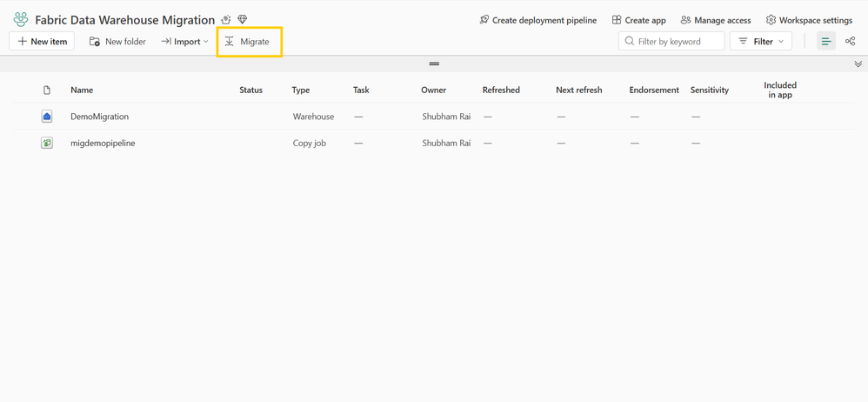Open the migdemopipeline item
868x402 pixels.
click(103, 143)
